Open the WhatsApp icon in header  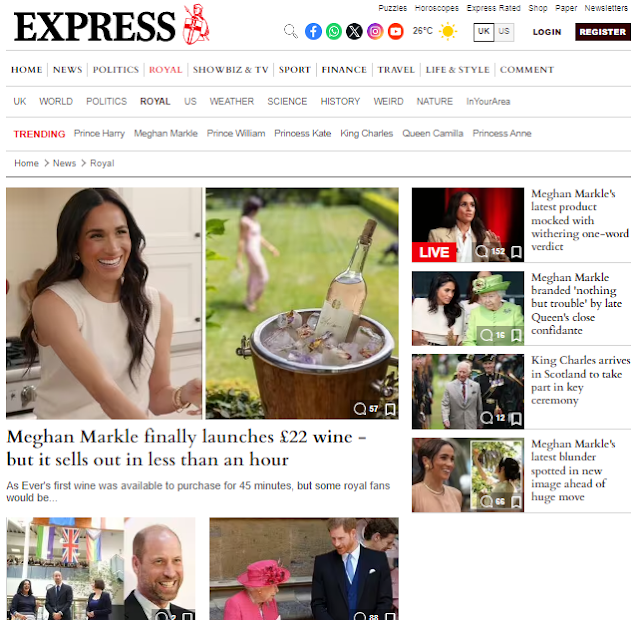pos(334,31)
